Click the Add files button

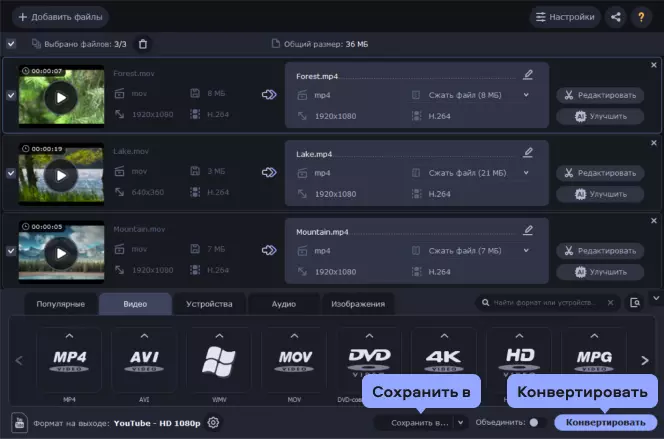click(x=60, y=17)
